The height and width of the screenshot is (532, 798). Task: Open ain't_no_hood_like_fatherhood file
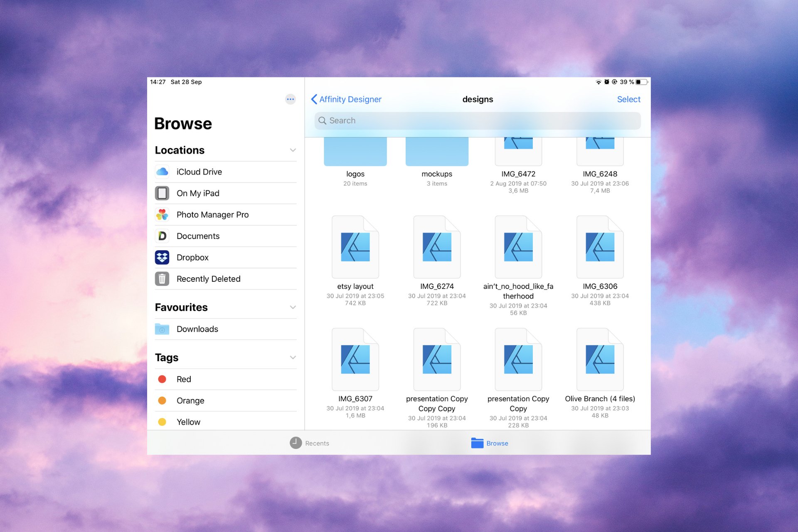518,247
